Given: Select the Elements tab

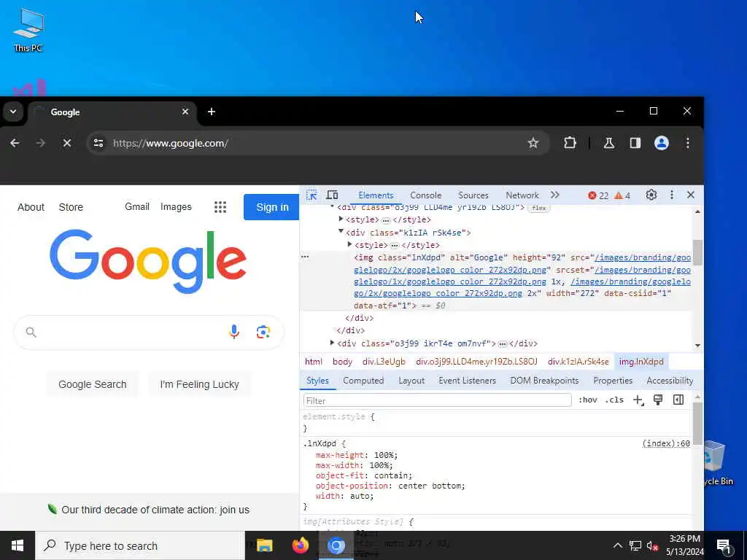Looking at the screenshot, I should tap(376, 195).
